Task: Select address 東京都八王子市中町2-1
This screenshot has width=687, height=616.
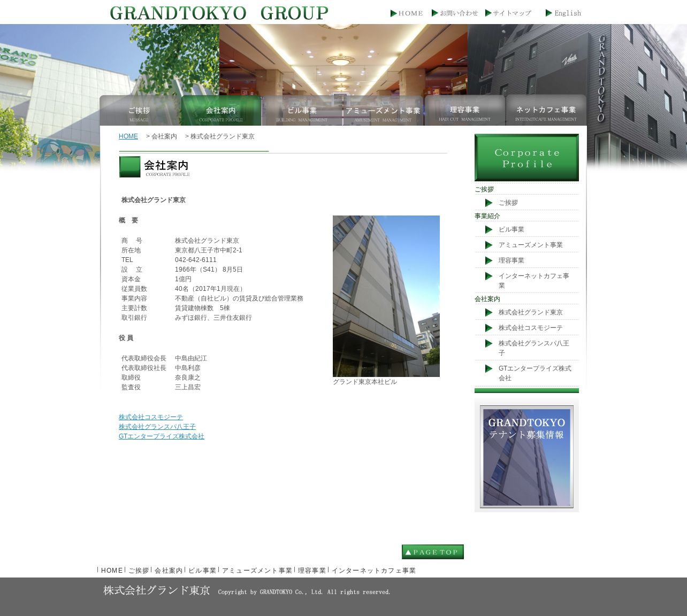Action: tap(209, 250)
